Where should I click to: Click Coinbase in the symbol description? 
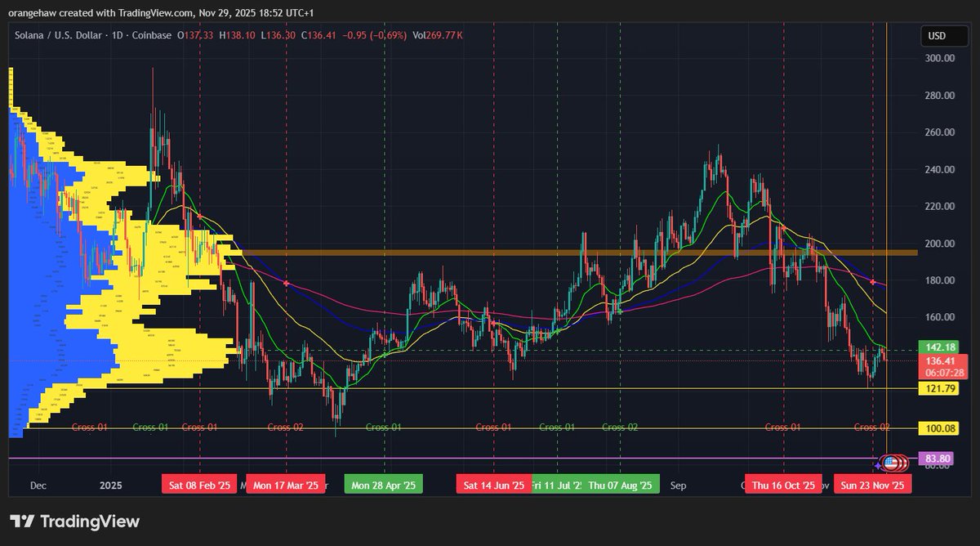[x=153, y=35]
